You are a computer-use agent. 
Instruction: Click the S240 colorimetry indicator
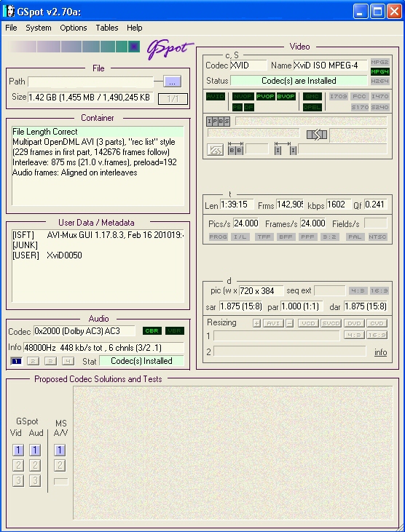click(x=380, y=107)
